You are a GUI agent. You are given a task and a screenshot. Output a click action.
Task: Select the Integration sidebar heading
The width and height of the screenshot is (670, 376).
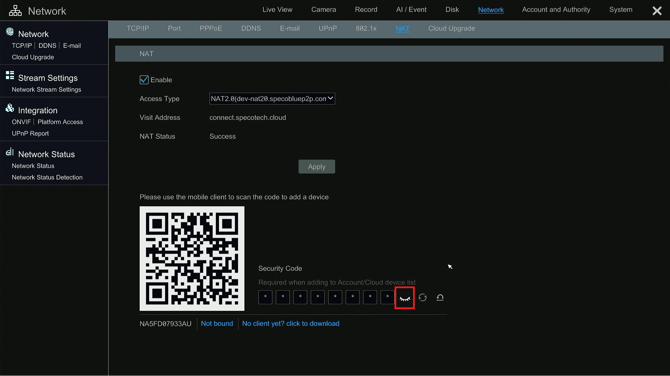coord(38,110)
